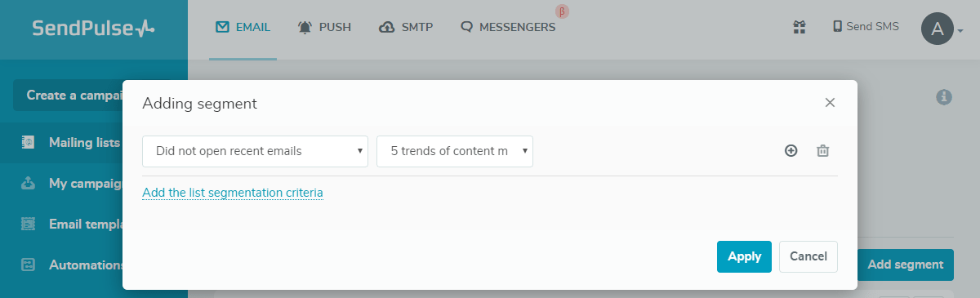Delete the segment condition via trash icon
This screenshot has width=980, height=298.
tap(823, 151)
